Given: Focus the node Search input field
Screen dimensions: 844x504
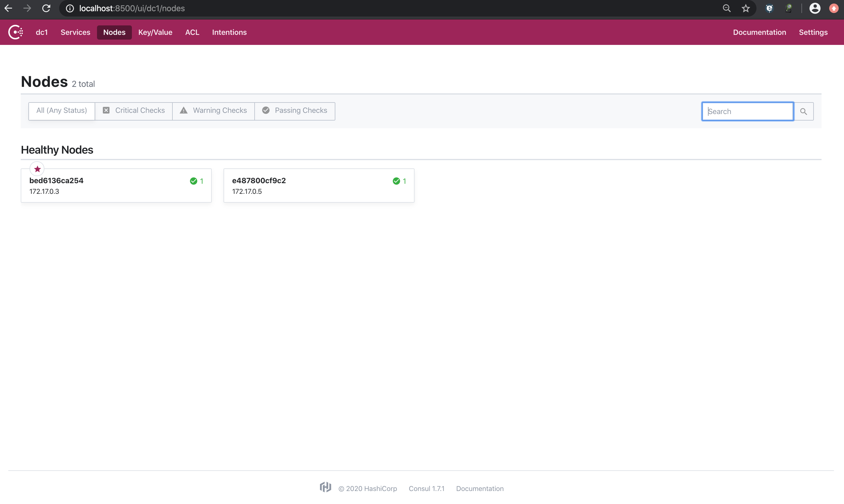Looking at the screenshot, I should click(747, 111).
